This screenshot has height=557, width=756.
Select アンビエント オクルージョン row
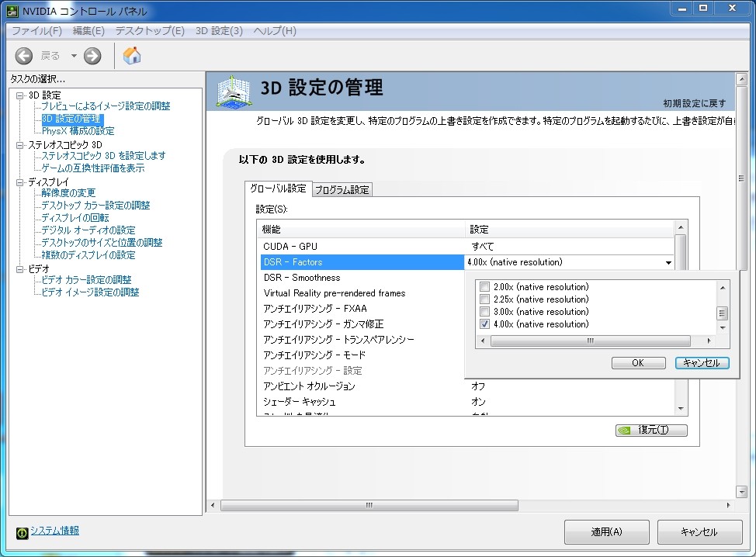tap(466, 386)
